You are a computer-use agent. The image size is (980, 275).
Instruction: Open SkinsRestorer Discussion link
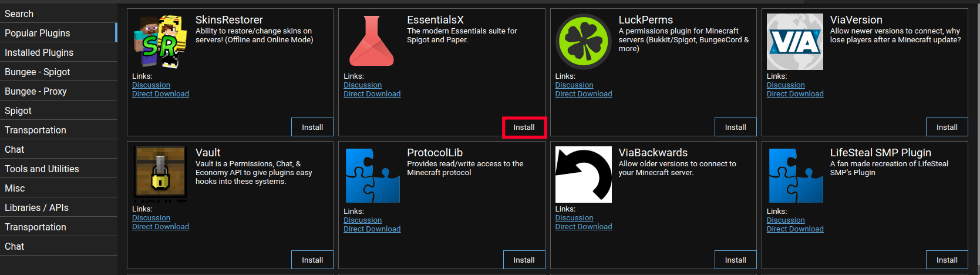pos(151,85)
